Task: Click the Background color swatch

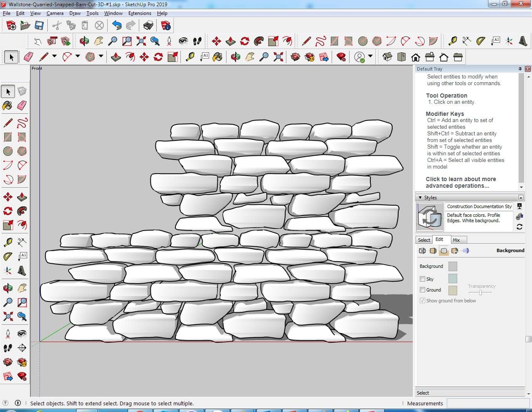Action: (x=453, y=266)
